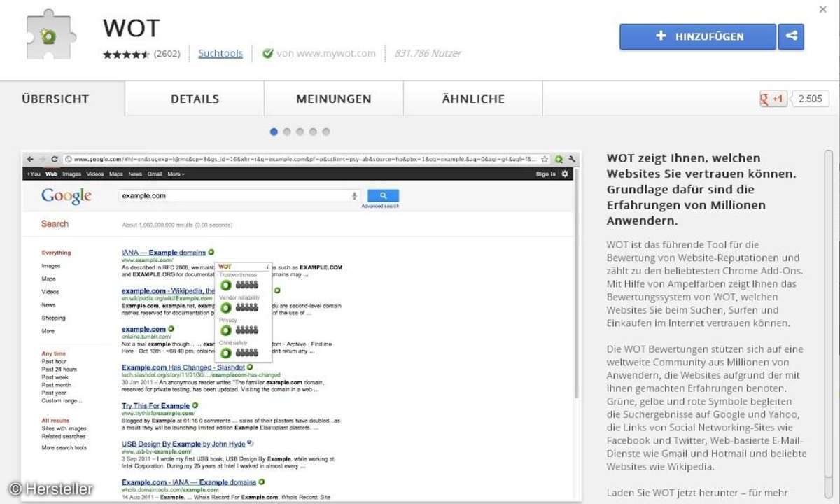Click the WOT puzzle-piece extension icon
The image size is (840, 504).
click(x=52, y=35)
